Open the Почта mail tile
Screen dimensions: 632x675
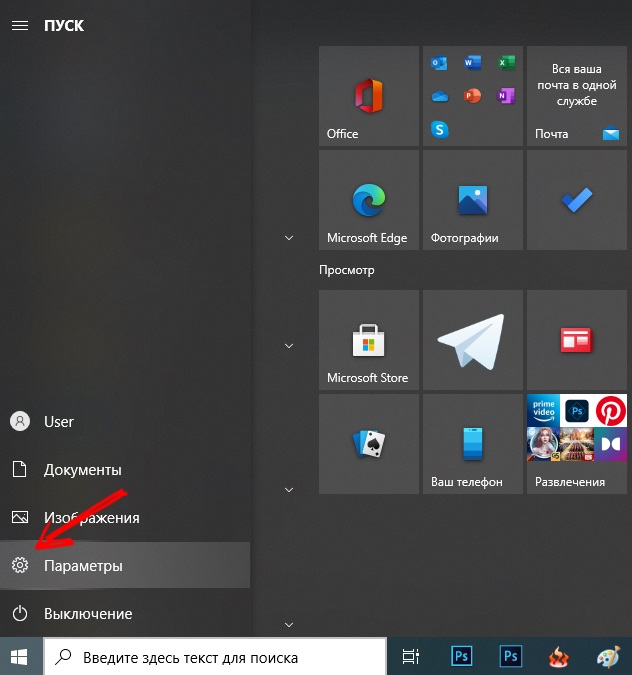tap(576, 96)
